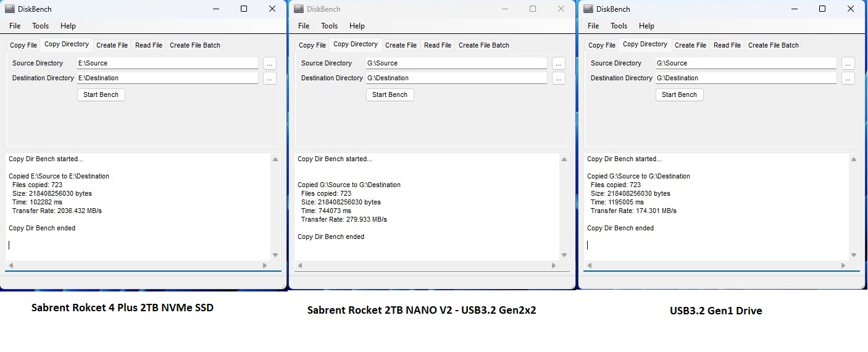Click the log scroll-up arrow in the right window

pyautogui.click(x=854, y=159)
